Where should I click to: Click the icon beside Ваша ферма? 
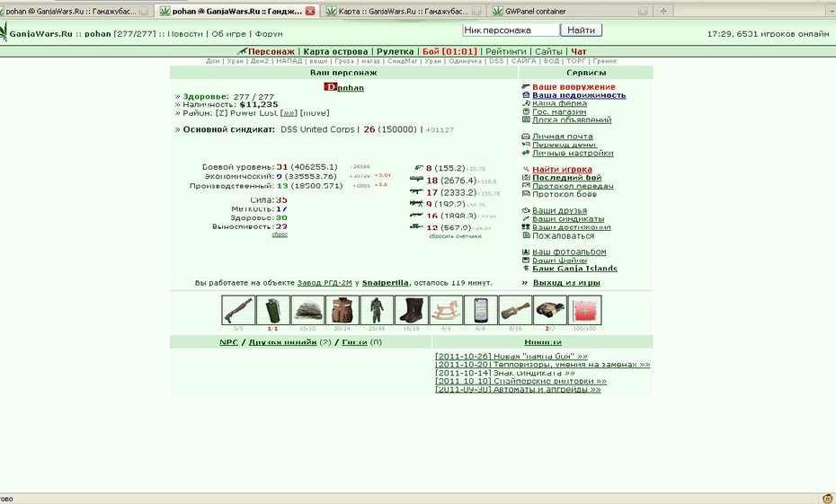pos(526,103)
